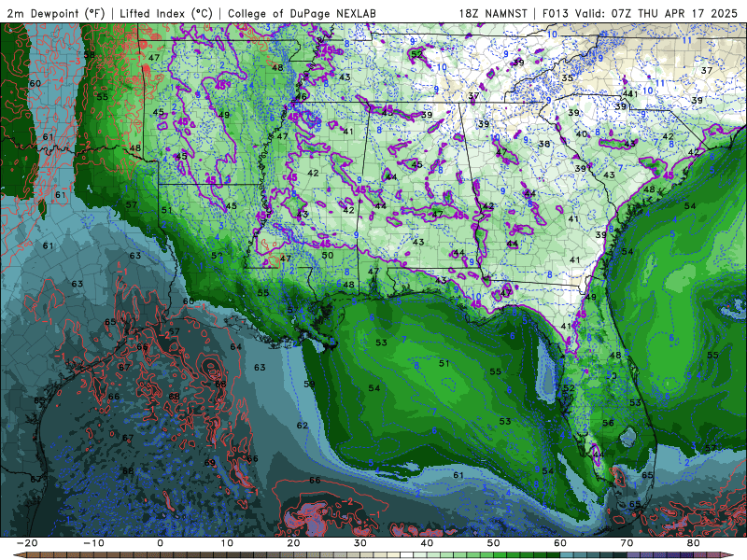
Task: Click the "Lifted Index (°C)" title text
Action: (x=166, y=13)
